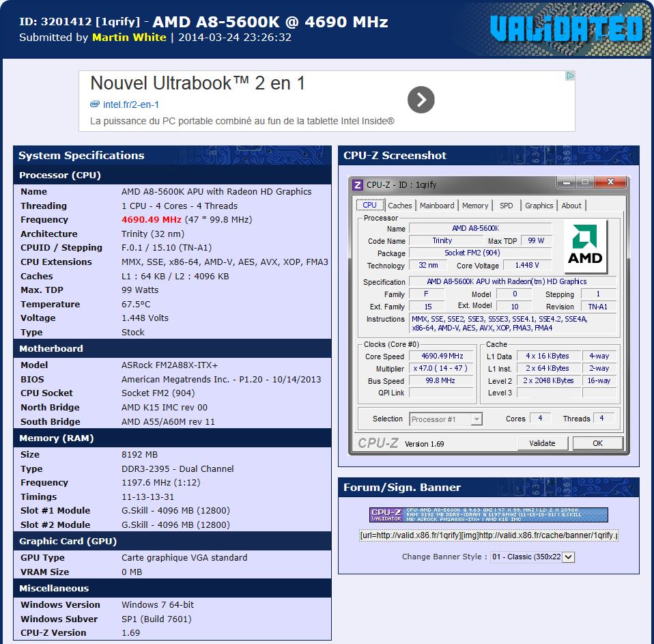Open the Martin White submitter link
Screen dimensions: 654x644
coord(129,37)
